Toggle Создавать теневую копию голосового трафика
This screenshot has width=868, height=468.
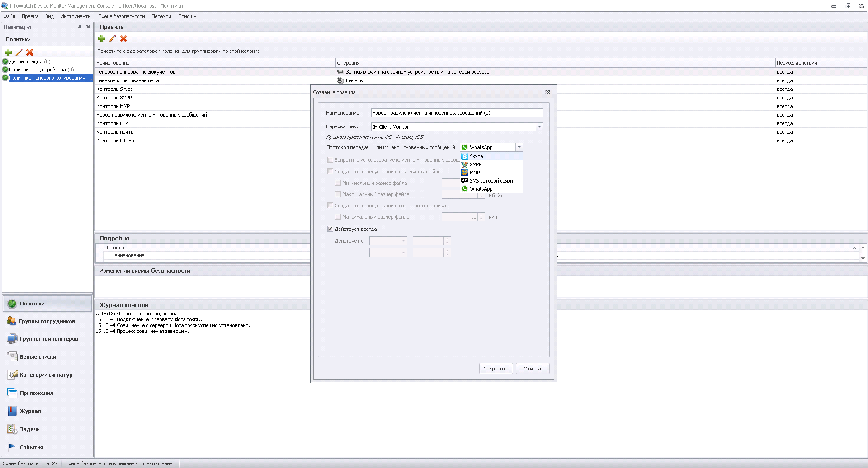[x=330, y=206]
